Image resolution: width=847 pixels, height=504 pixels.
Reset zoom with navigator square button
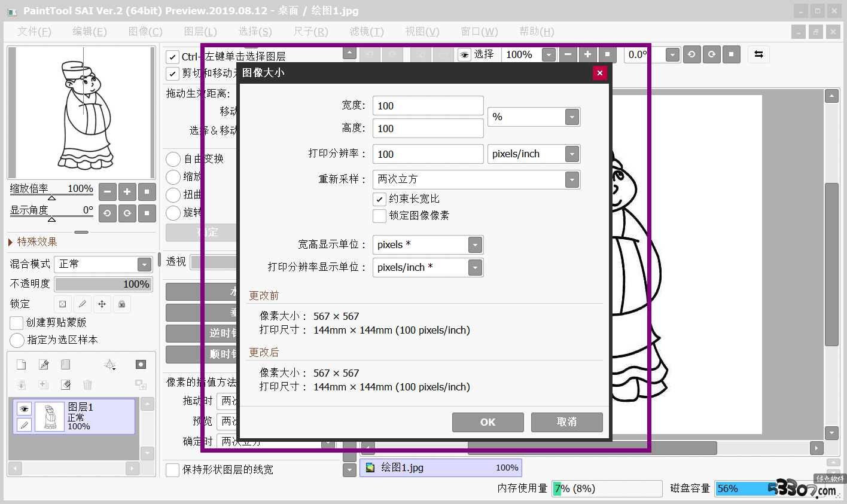[x=147, y=192]
